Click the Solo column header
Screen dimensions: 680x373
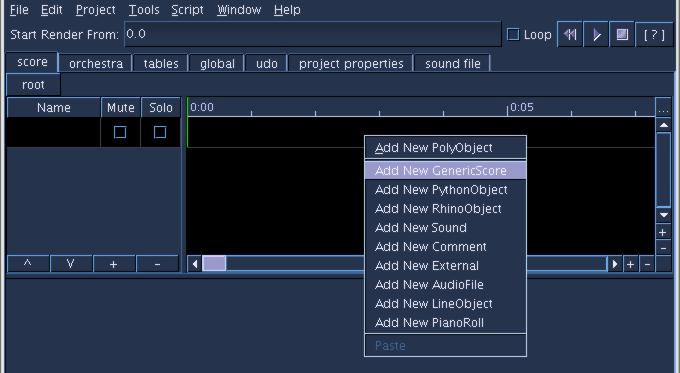click(x=161, y=108)
